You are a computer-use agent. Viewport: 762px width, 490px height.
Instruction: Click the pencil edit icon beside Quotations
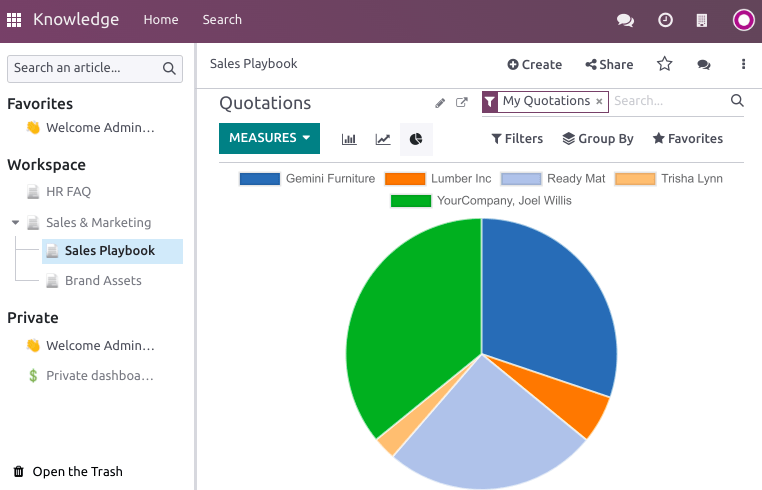[x=440, y=103]
